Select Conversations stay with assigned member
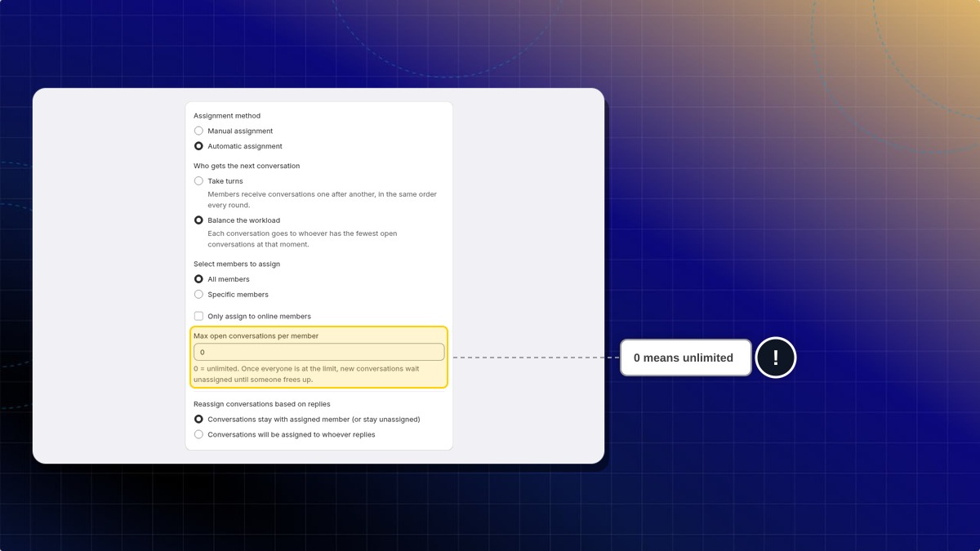This screenshot has height=551, width=980. (198, 420)
